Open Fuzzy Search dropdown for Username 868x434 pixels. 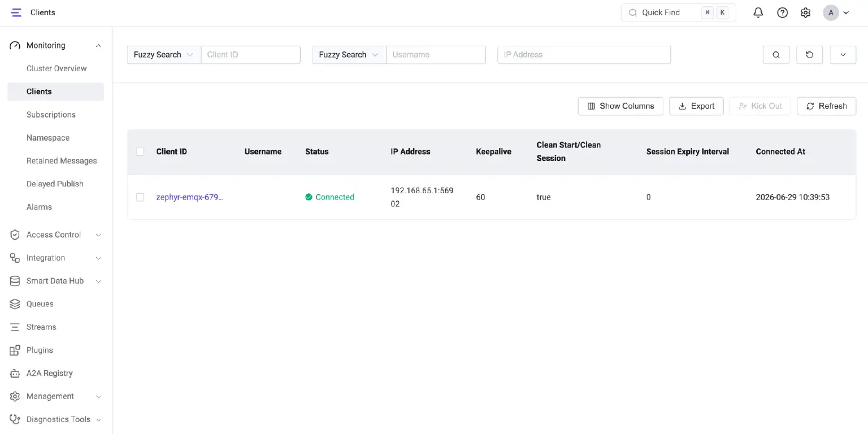(x=349, y=55)
